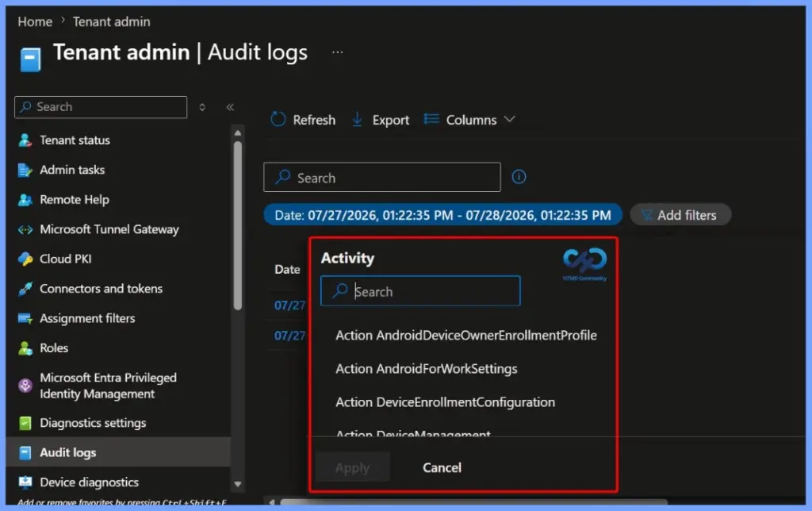This screenshot has width=812, height=511.
Task: Focus the sidebar Search field
Action: click(x=101, y=107)
